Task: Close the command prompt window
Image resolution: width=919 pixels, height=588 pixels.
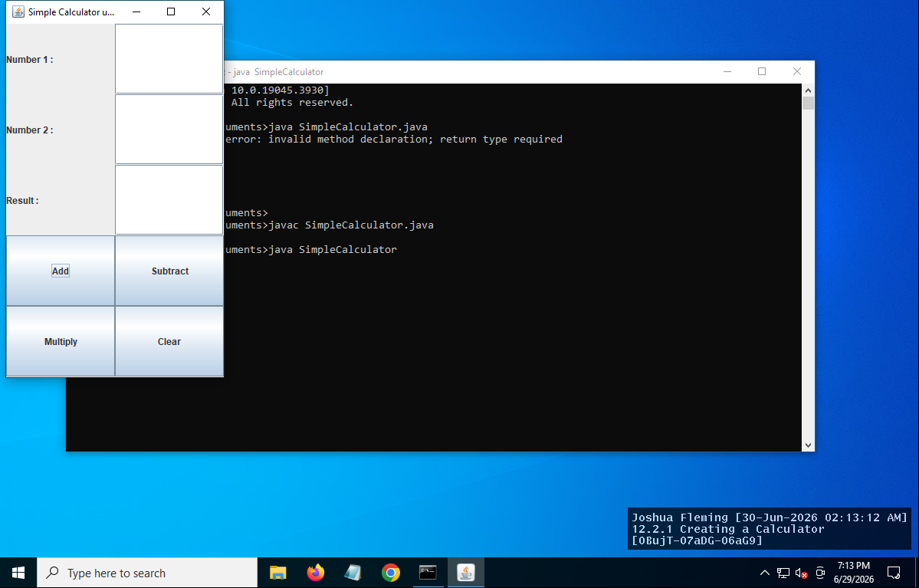Action: coord(797,71)
